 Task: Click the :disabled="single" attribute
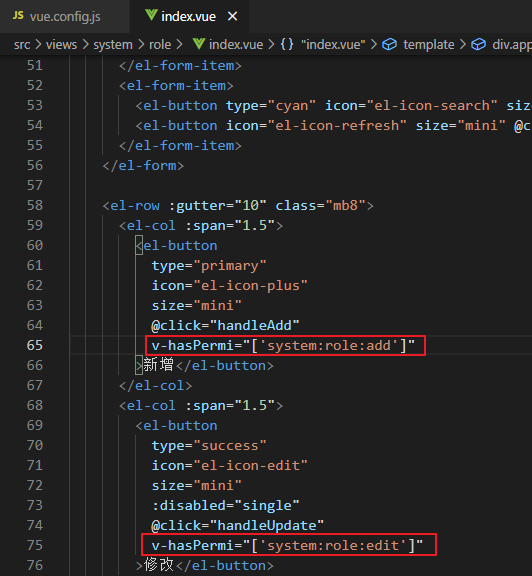tap(226, 505)
